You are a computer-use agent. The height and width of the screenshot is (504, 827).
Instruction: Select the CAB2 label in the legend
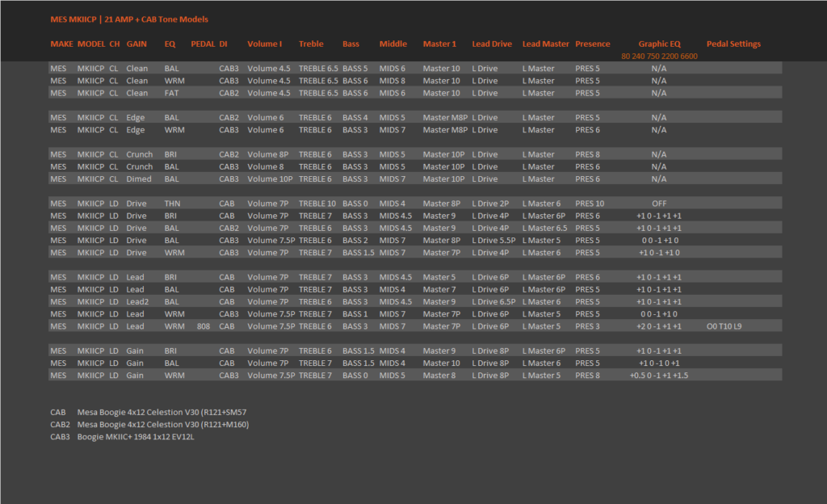[60, 425]
